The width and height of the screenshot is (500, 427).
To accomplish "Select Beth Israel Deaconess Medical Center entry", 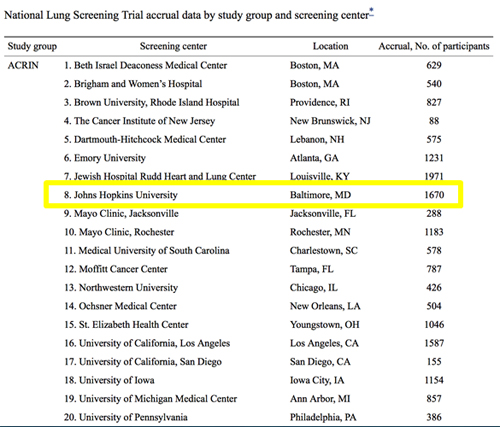I will pyautogui.click(x=145, y=65).
